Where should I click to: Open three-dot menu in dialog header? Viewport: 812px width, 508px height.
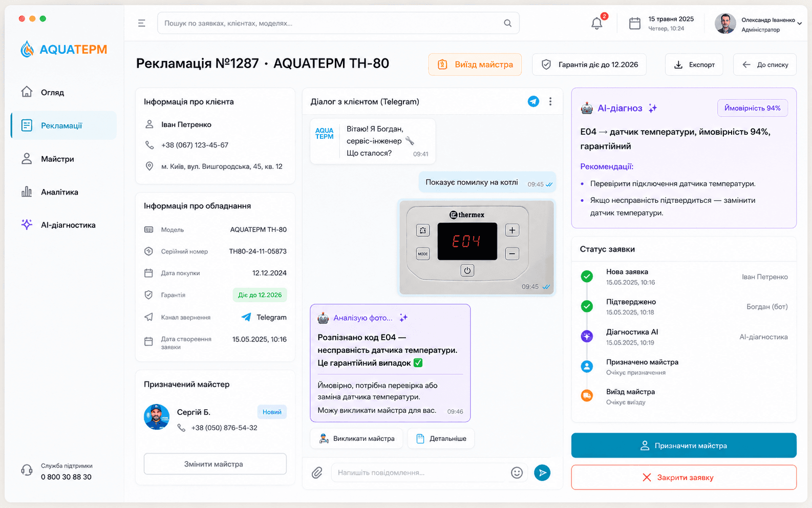pyautogui.click(x=550, y=101)
